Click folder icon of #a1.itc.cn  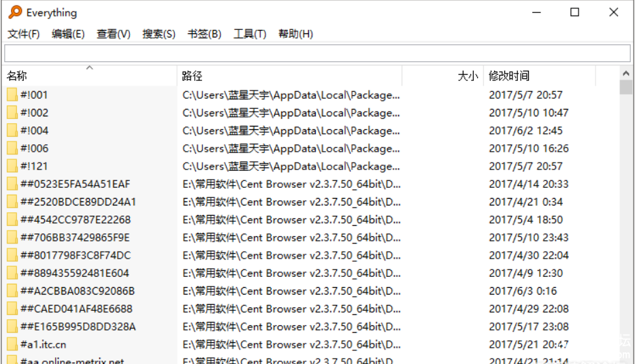(x=12, y=344)
